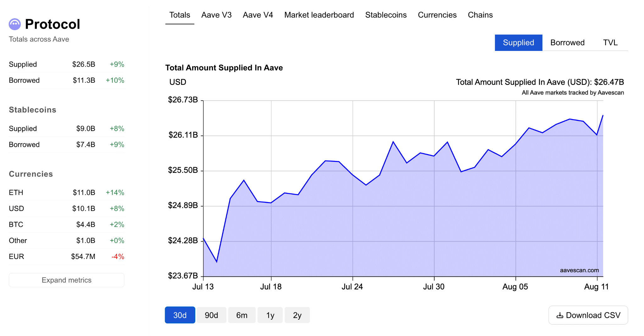Set the time range to 90d

(211, 315)
